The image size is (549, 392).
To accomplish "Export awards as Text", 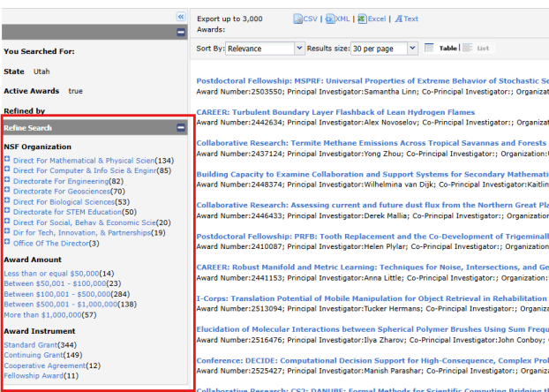I will pyautogui.click(x=407, y=19).
